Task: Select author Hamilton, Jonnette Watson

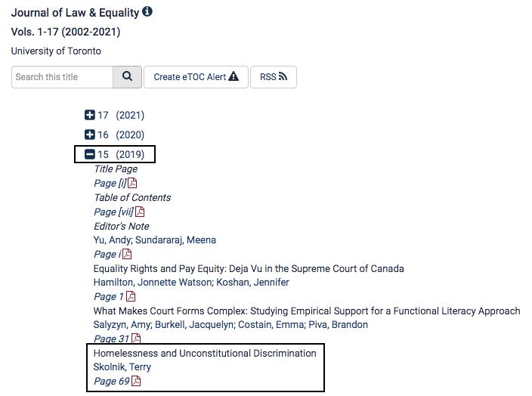Action: (x=153, y=283)
